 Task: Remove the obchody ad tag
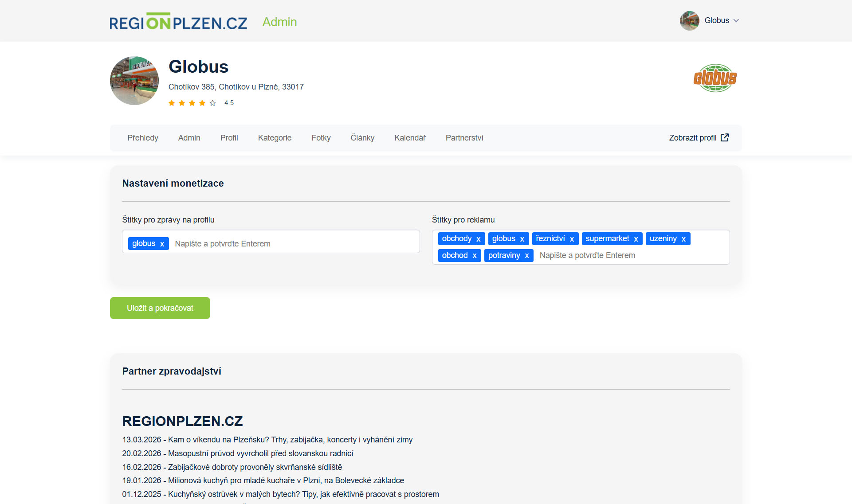pyautogui.click(x=479, y=239)
